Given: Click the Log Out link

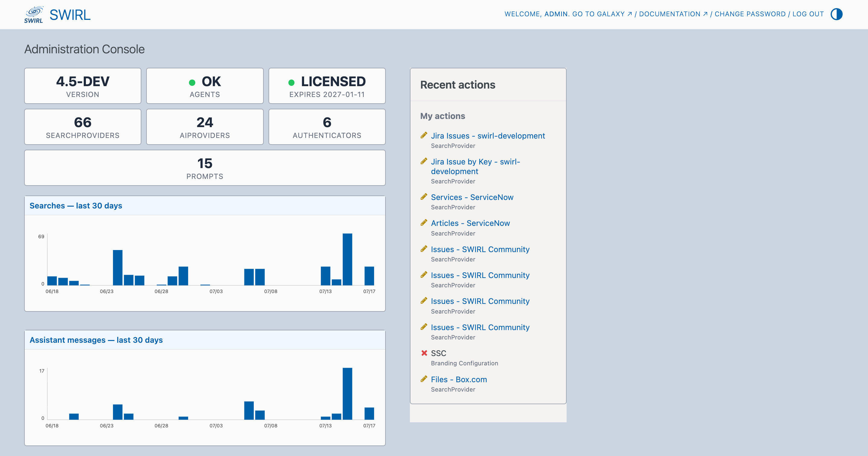Looking at the screenshot, I should (x=808, y=14).
